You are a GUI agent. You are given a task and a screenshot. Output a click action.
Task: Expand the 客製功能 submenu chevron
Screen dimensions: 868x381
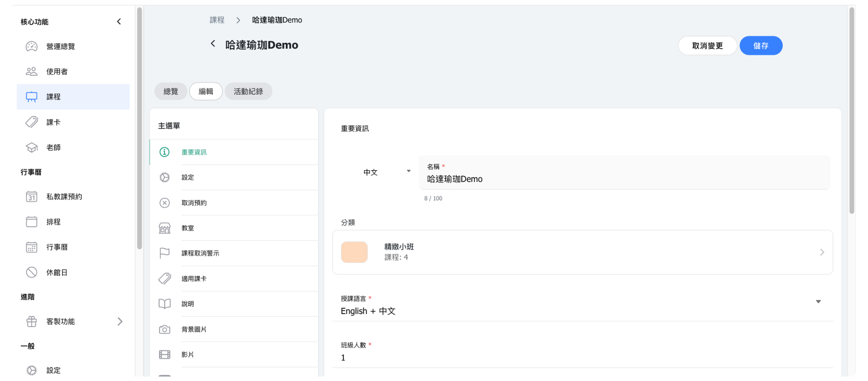[x=120, y=322]
